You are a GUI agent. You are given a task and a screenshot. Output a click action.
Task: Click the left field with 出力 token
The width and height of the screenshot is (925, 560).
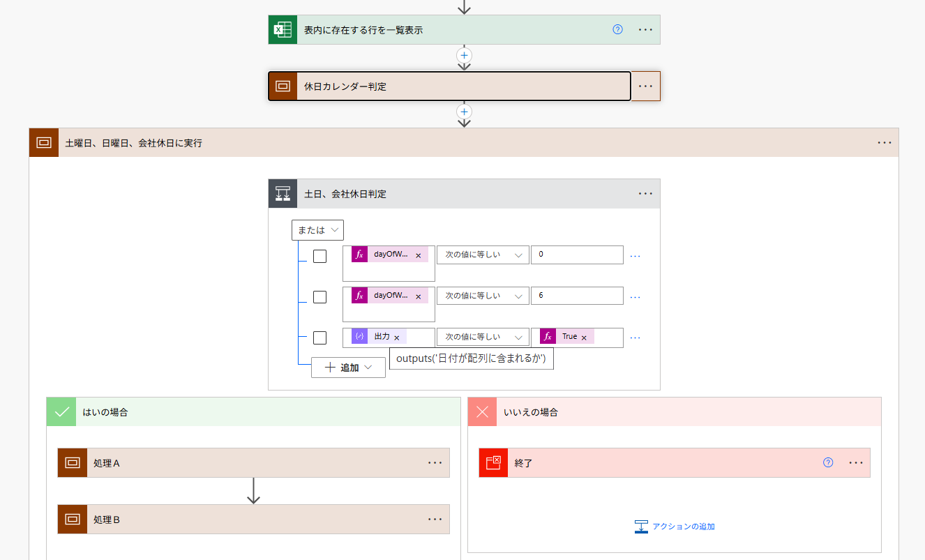[389, 338]
